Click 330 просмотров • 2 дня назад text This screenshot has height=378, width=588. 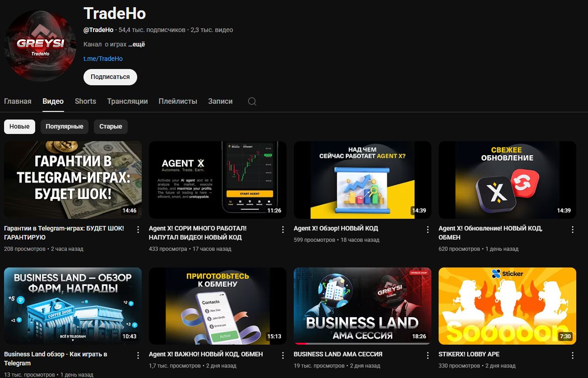click(477, 366)
